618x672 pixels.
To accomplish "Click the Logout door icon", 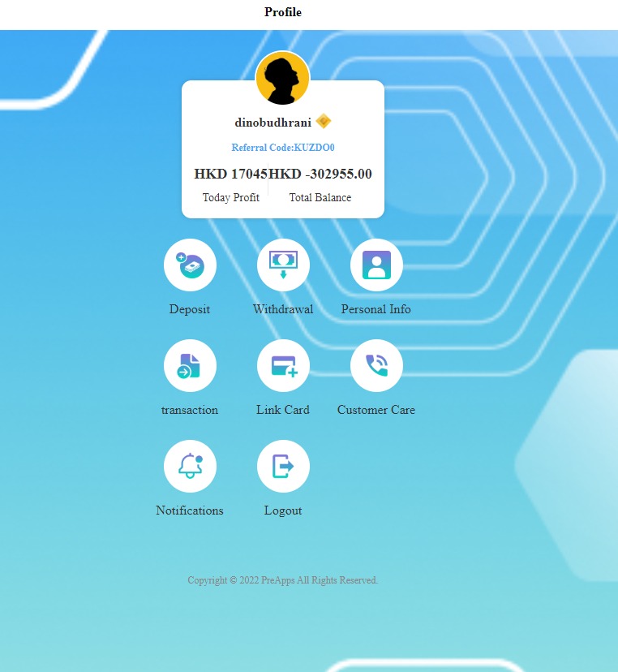I will coord(283,466).
